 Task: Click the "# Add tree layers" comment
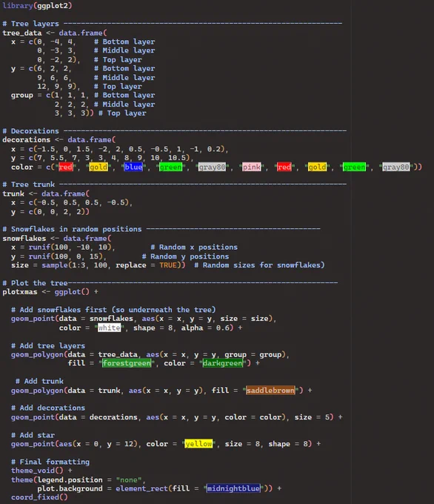click(48, 346)
